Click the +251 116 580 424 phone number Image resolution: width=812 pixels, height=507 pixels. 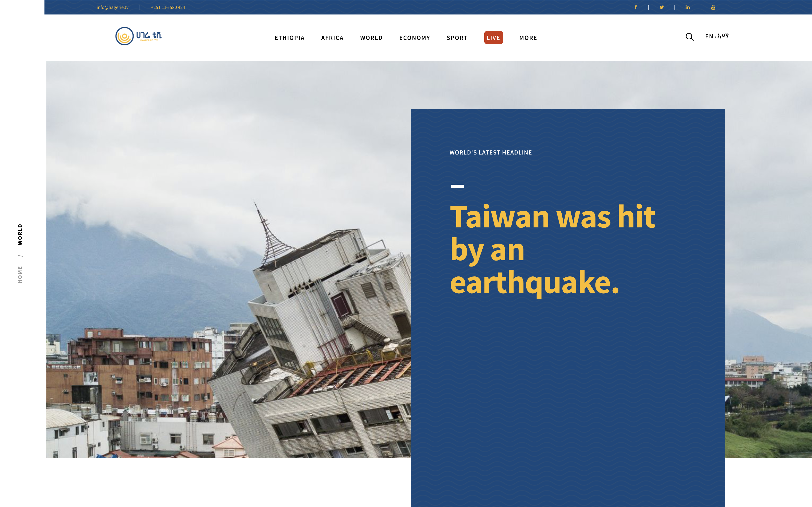coord(168,7)
